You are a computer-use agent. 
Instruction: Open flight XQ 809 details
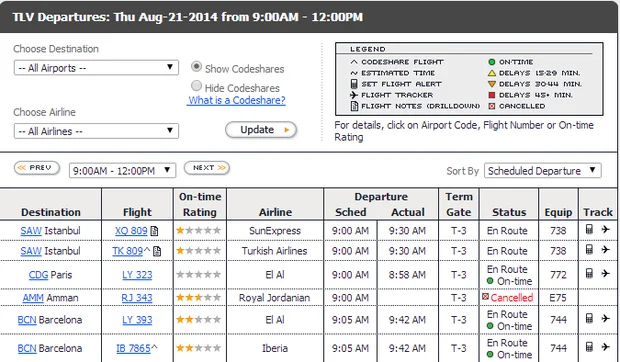(131, 231)
